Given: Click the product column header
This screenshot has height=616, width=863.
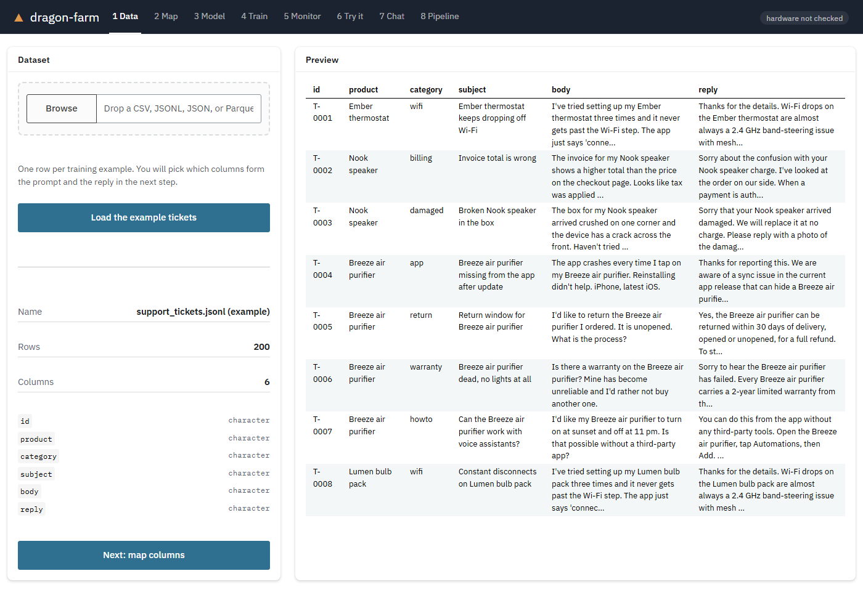Looking at the screenshot, I should [363, 90].
